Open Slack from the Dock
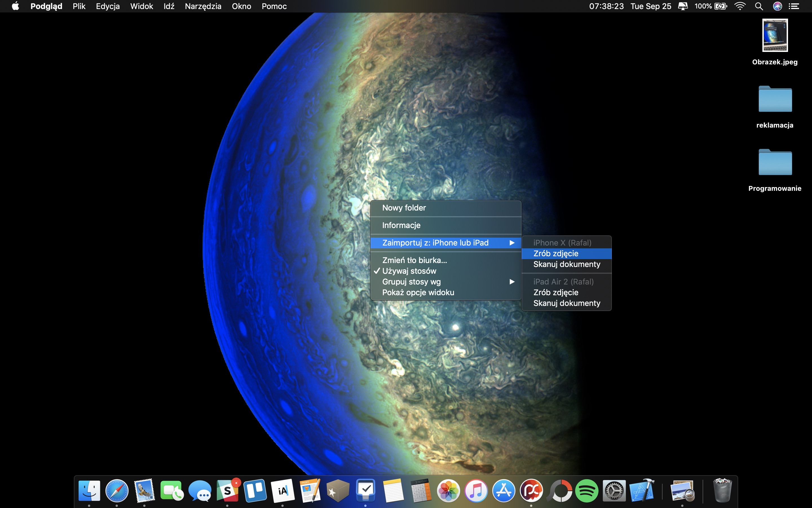 pos(228,491)
